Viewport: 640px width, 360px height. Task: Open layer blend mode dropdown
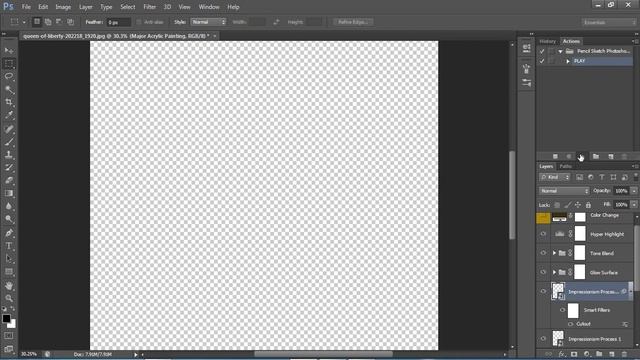pyautogui.click(x=564, y=191)
